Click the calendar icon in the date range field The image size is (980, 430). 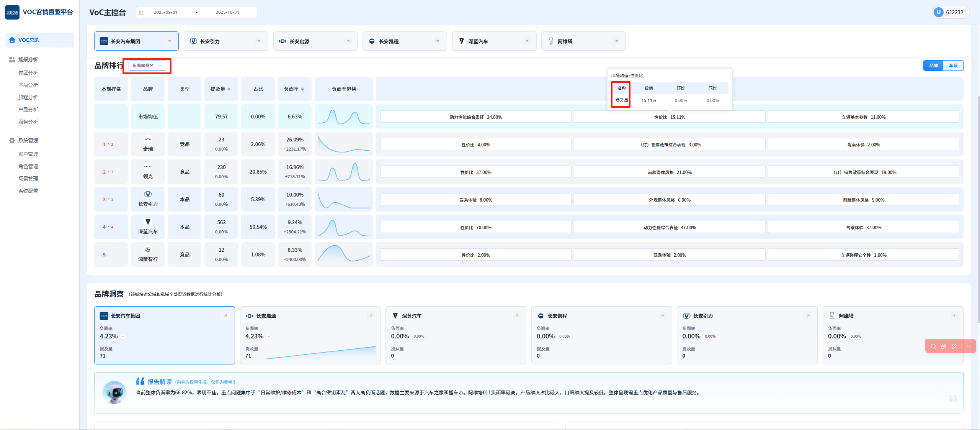[141, 12]
